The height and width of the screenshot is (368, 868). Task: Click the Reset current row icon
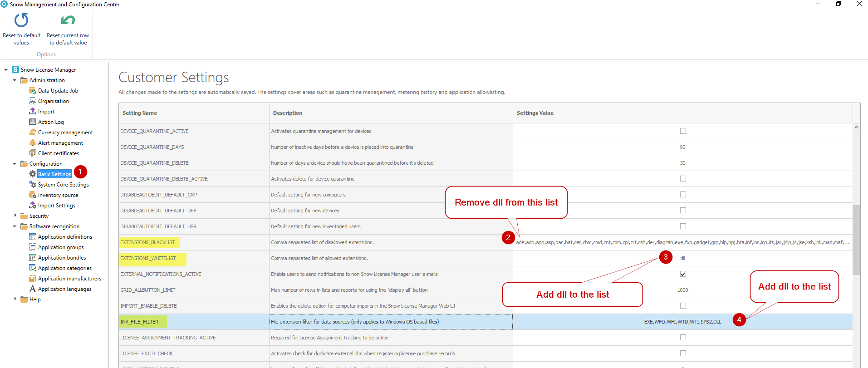tap(68, 20)
